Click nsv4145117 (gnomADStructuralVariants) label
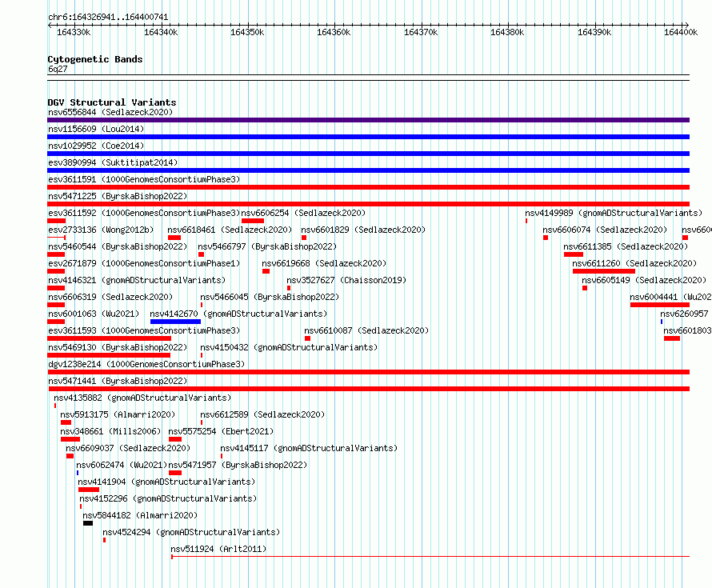Image resolution: width=712 pixels, height=588 pixels. point(309,448)
